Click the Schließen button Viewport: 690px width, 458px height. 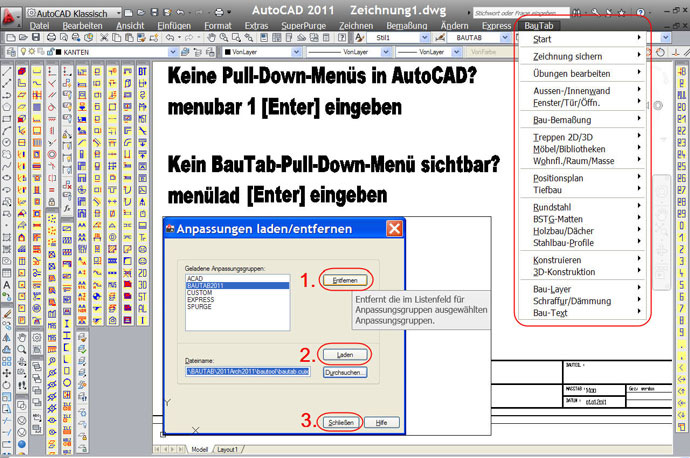click(x=341, y=422)
